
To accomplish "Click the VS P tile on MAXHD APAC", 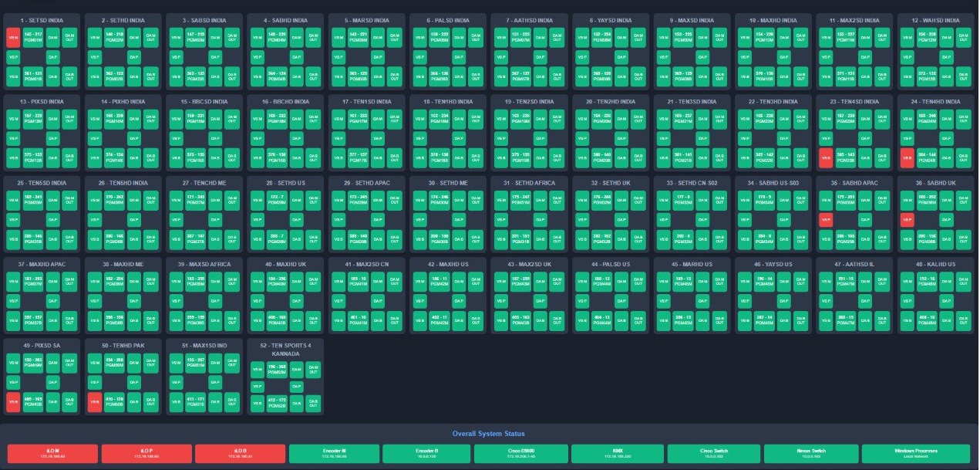I will click(x=13, y=299).
